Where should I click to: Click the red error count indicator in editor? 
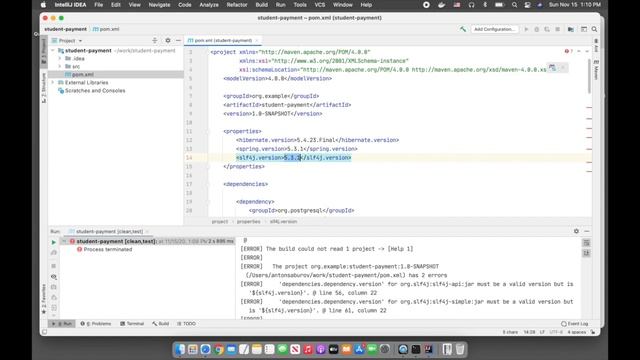569,51
